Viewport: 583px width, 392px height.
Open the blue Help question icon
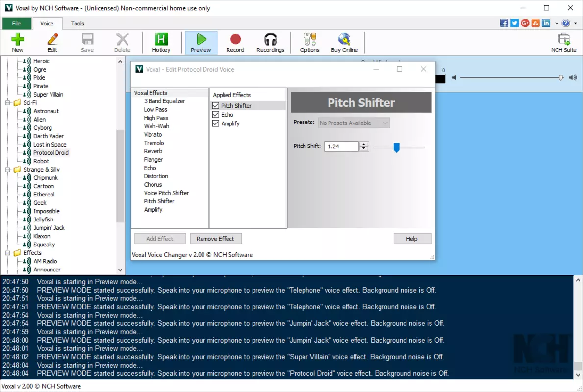(x=566, y=23)
